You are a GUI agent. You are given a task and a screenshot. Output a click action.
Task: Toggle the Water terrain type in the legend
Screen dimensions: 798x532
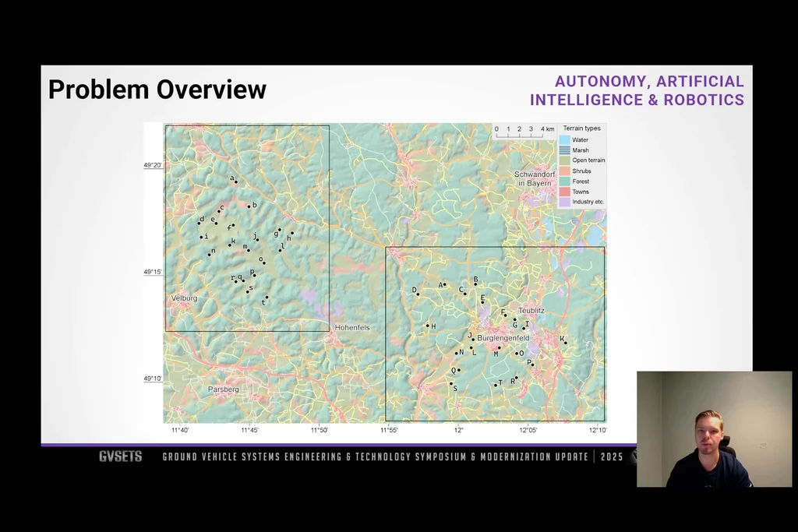point(564,139)
